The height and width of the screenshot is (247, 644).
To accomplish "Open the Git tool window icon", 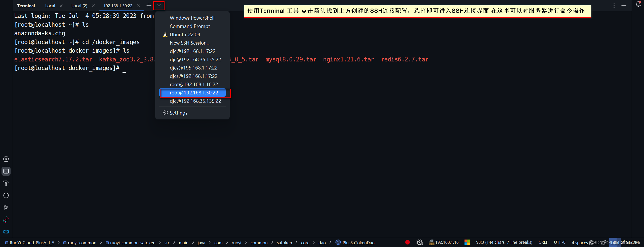I will 6,207.
